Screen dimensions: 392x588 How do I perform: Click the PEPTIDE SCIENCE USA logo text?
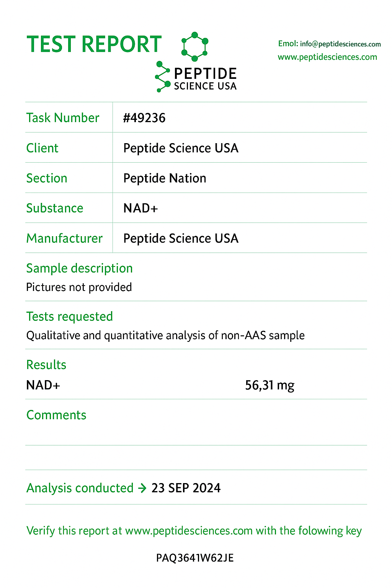click(205, 79)
